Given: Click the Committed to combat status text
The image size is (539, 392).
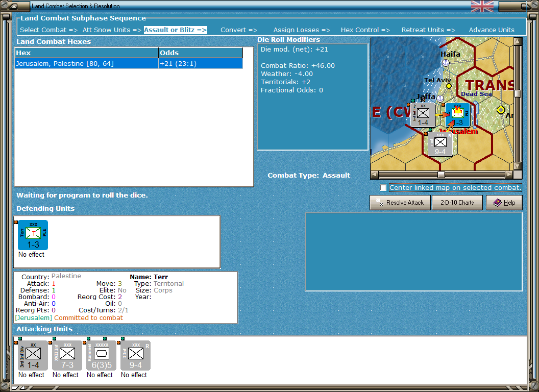Looking at the screenshot, I should [x=88, y=317].
